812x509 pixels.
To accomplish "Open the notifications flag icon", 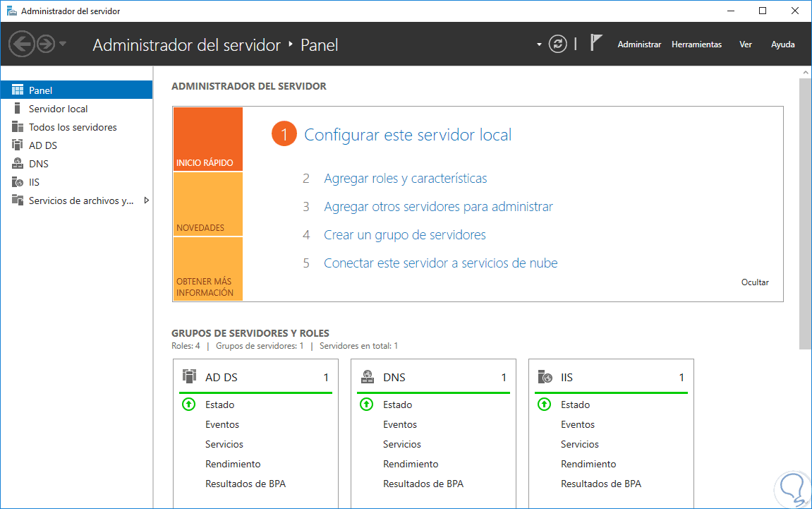I will [596, 44].
